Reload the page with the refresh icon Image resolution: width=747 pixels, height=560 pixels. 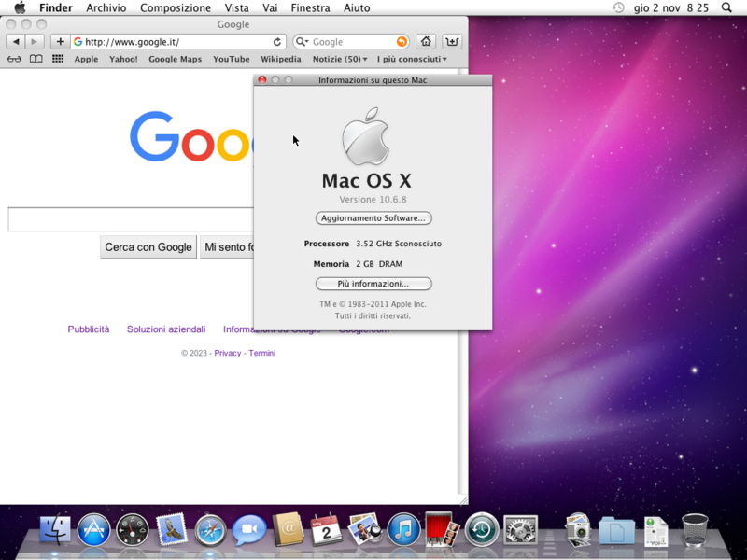tap(276, 42)
